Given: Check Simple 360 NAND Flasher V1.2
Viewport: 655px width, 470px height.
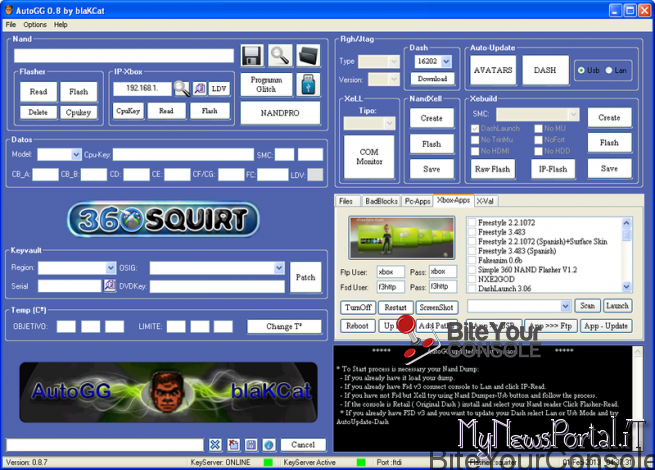Looking at the screenshot, I should click(472, 270).
